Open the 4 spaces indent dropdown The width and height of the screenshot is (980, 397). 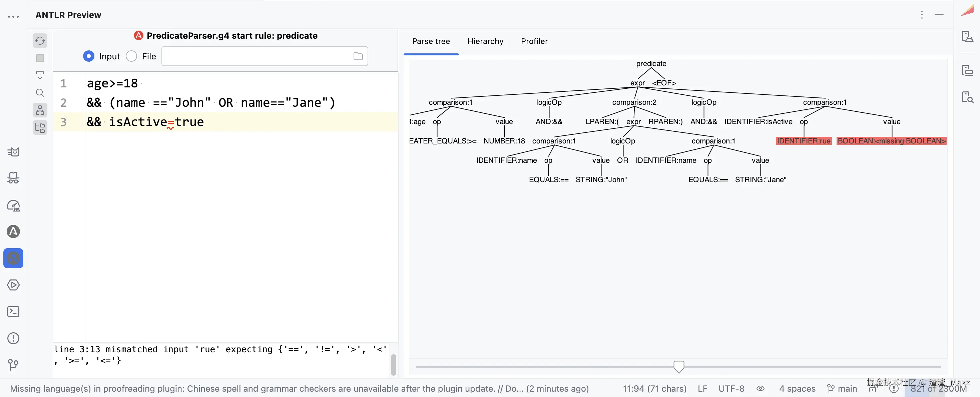[x=797, y=389]
